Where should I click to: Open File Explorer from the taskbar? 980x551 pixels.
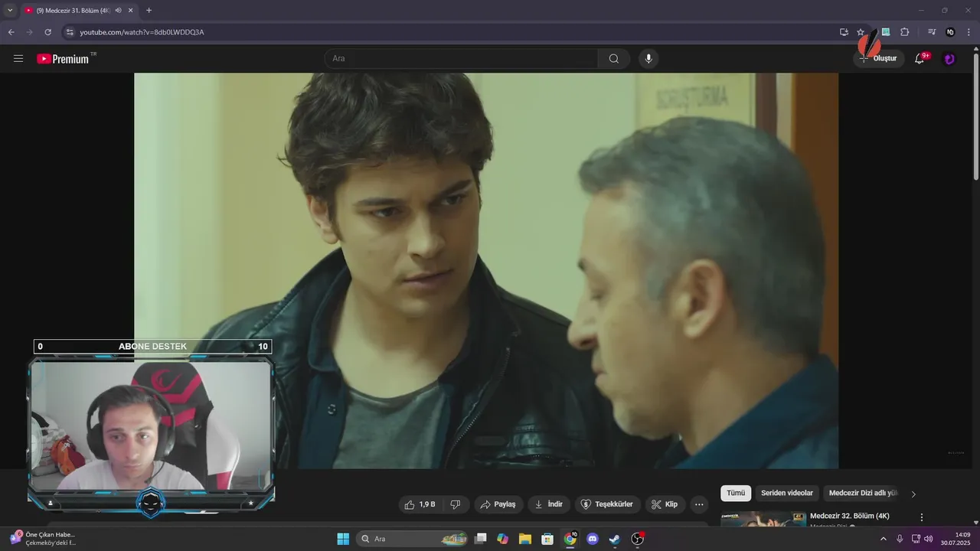(x=525, y=539)
